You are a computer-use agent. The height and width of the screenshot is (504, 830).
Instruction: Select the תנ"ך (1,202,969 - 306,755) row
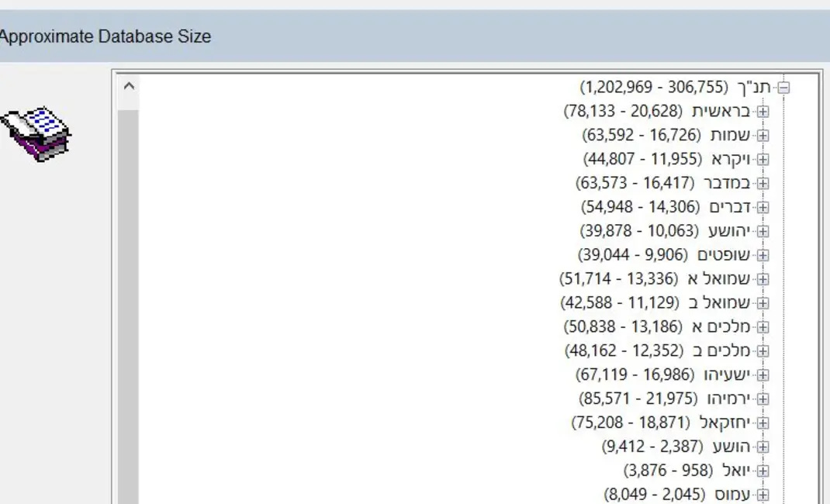[676, 87]
